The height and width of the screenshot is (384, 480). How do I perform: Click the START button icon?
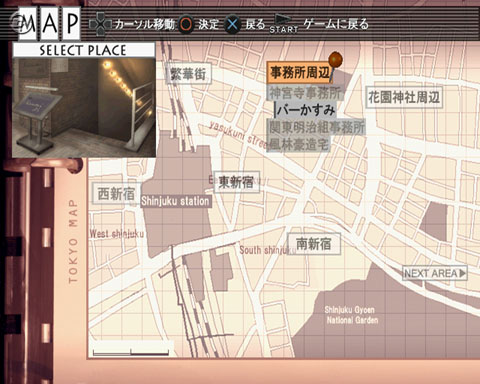[283, 24]
